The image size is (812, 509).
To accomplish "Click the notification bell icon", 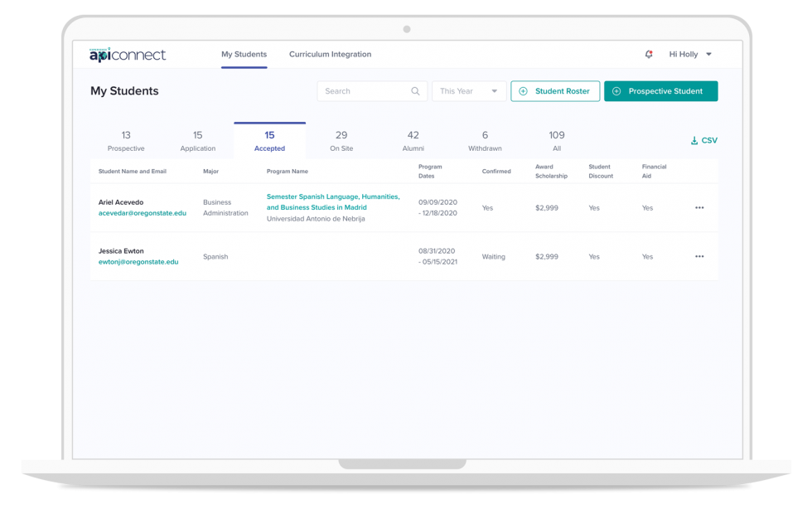I will point(649,55).
